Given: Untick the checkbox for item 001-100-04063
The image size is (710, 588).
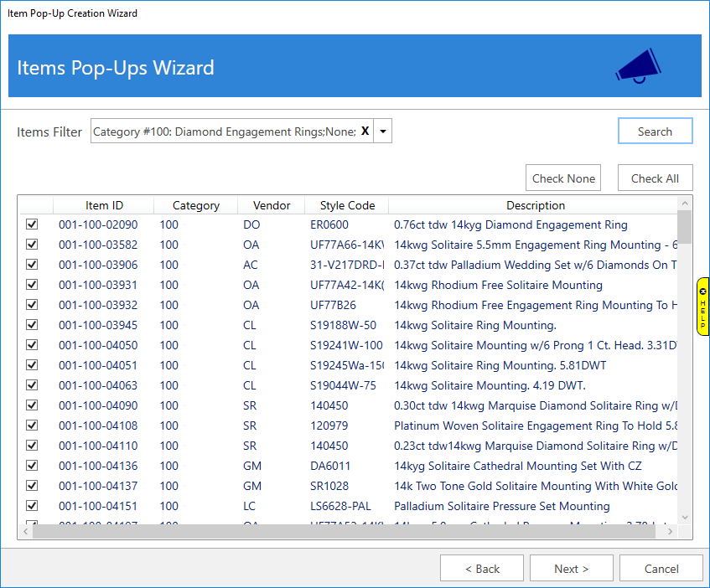Looking at the screenshot, I should click(x=32, y=385).
